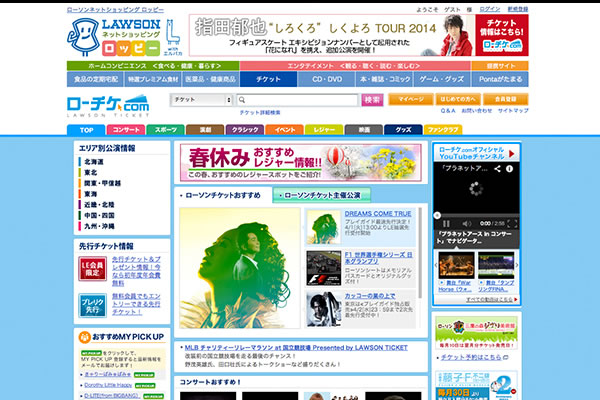Click the 春休み おすすめレジャー情報 banner
The image size is (600, 400).
coord(301,163)
